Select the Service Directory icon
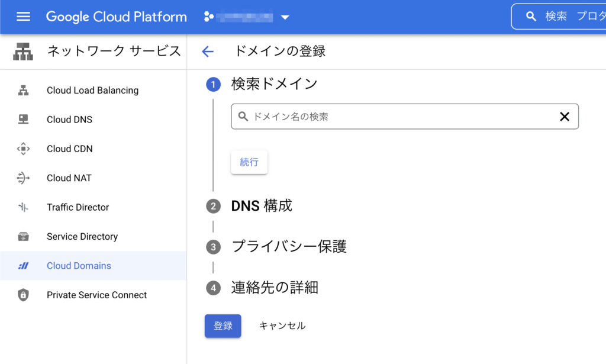606x364 pixels. (24, 236)
